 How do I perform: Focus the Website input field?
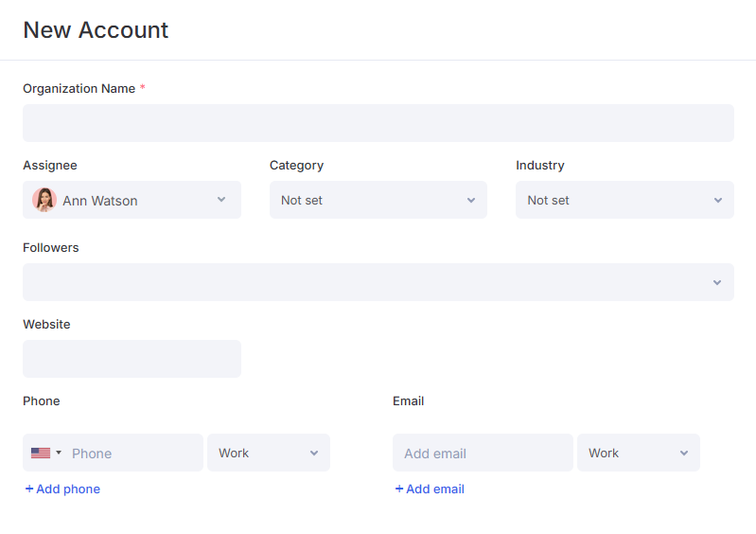pos(132,359)
